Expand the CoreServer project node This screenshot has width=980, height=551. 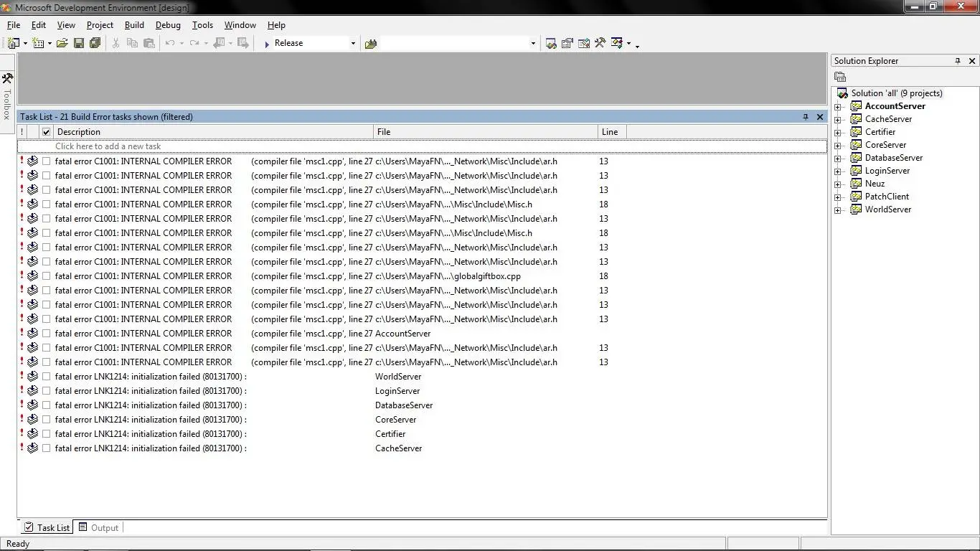pos(838,145)
